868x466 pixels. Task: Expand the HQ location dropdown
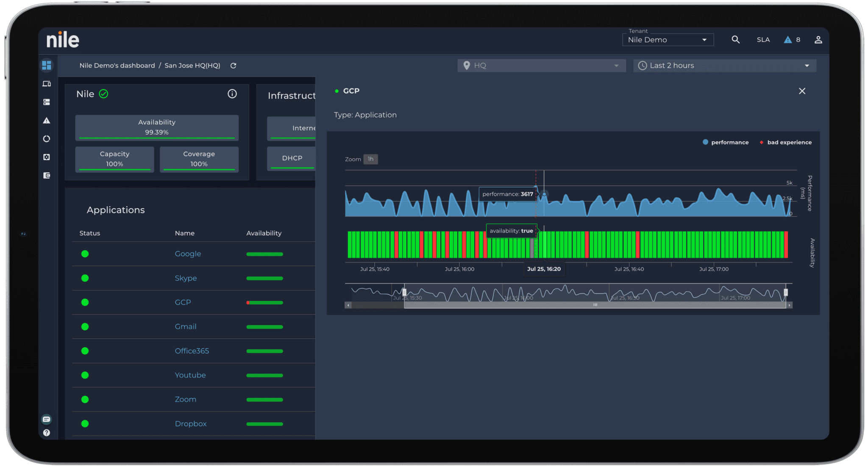tap(541, 66)
